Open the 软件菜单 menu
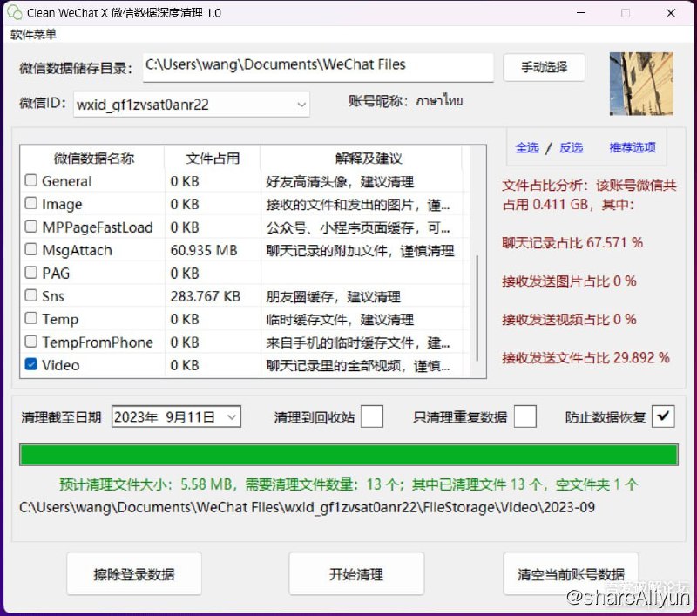Viewport: 697px width, 616px height. pyautogui.click(x=33, y=35)
